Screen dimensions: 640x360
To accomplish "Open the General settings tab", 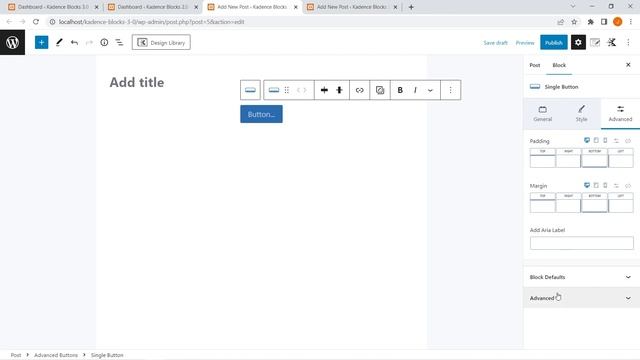I will tap(542, 113).
